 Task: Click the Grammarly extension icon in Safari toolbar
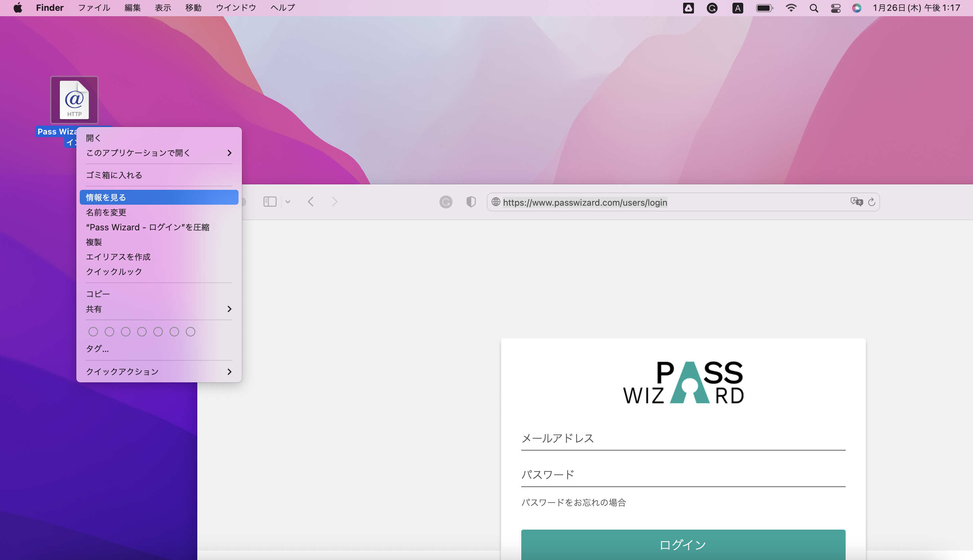click(446, 202)
